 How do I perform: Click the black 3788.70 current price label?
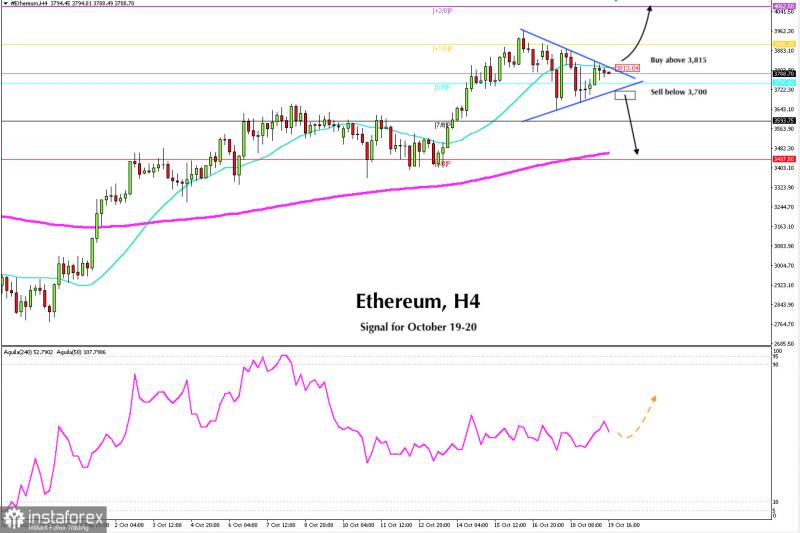[x=784, y=74]
